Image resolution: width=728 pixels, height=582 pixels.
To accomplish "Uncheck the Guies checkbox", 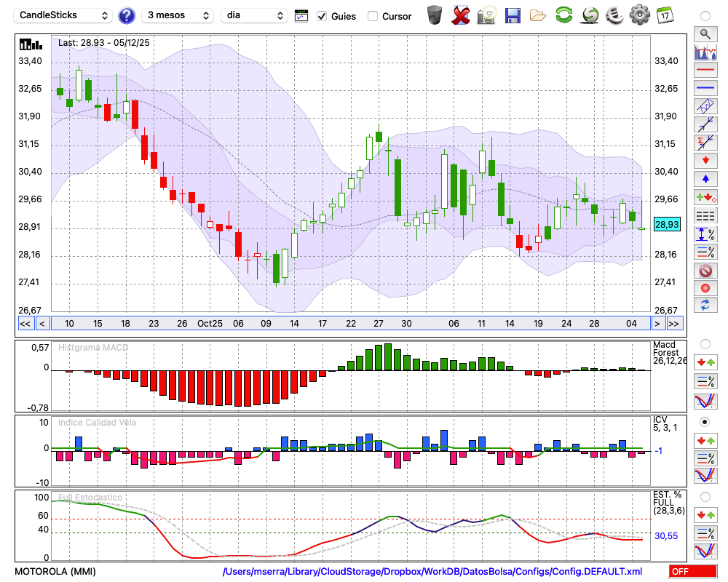I will click(322, 16).
